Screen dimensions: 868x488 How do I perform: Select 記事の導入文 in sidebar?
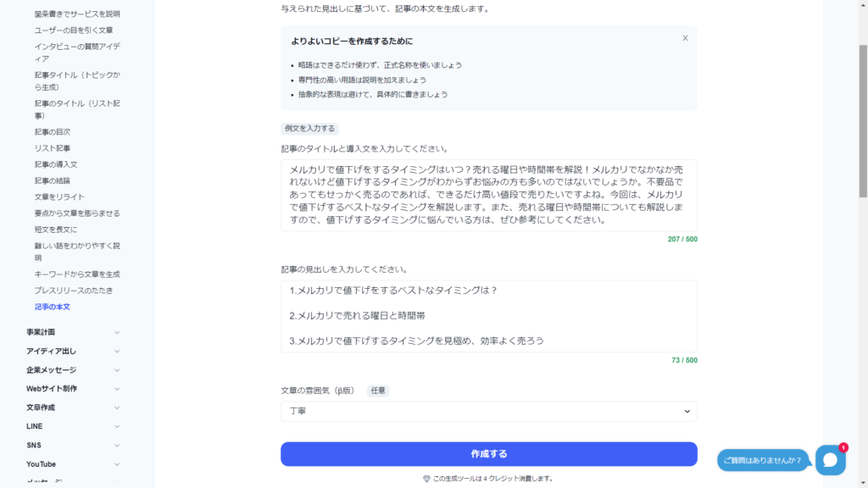point(56,164)
